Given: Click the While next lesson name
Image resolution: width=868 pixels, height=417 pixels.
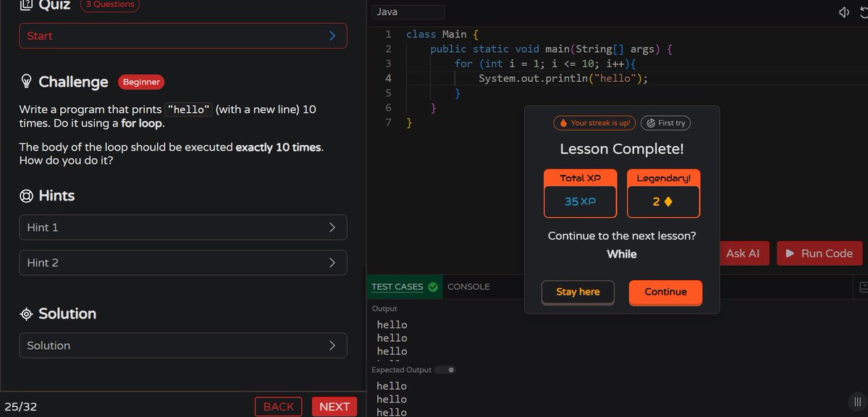Looking at the screenshot, I should pos(622,254).
